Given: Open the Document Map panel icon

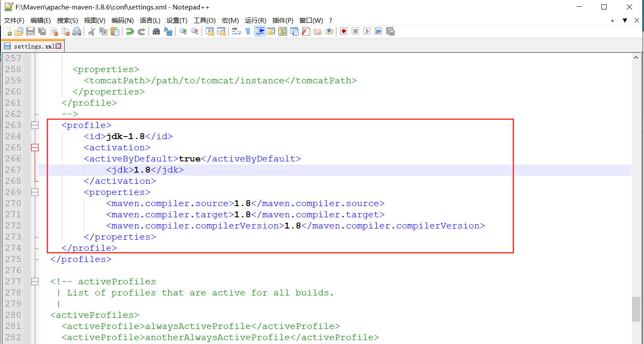Looking at the screenshot, I should coord(283,31).
